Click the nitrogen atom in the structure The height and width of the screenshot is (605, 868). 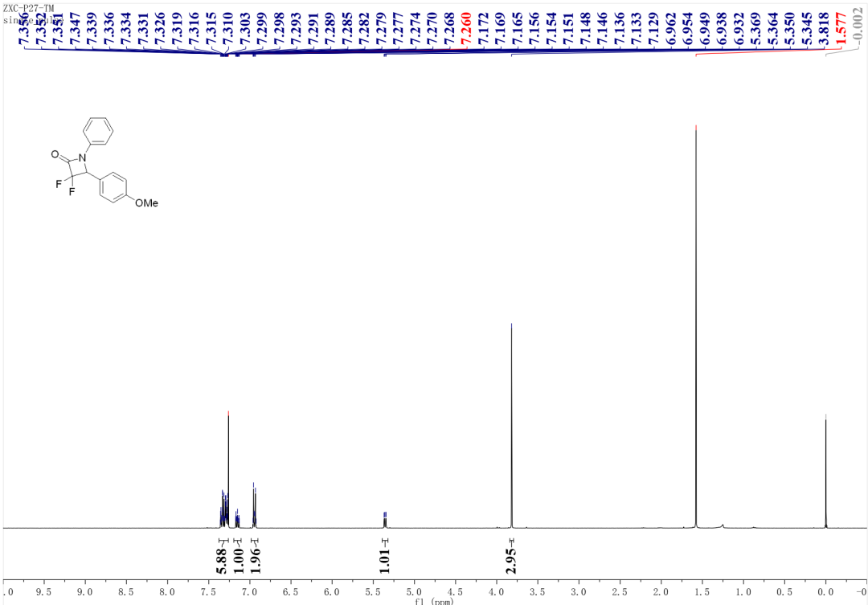[x=82, y=159]
